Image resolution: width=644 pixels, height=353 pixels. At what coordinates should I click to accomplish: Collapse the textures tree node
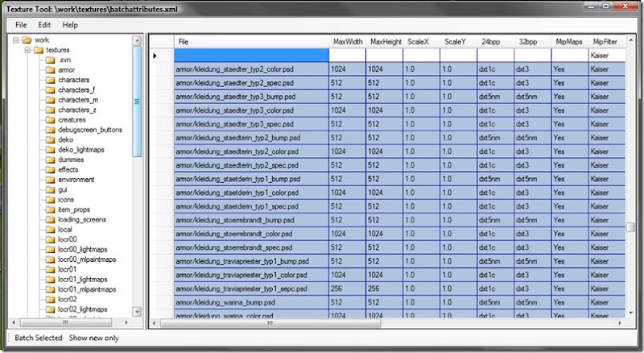point(27,50)
